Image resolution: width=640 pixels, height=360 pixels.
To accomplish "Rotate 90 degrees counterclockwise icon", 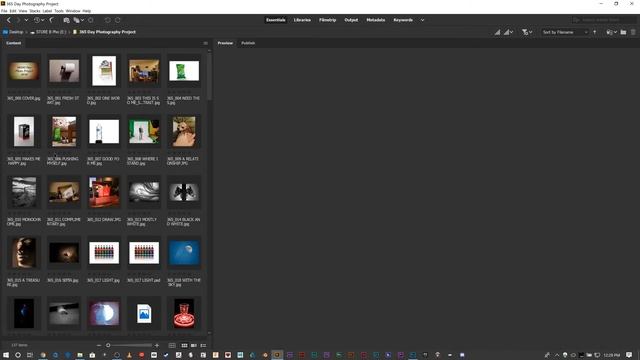I will tap(108, 20).
